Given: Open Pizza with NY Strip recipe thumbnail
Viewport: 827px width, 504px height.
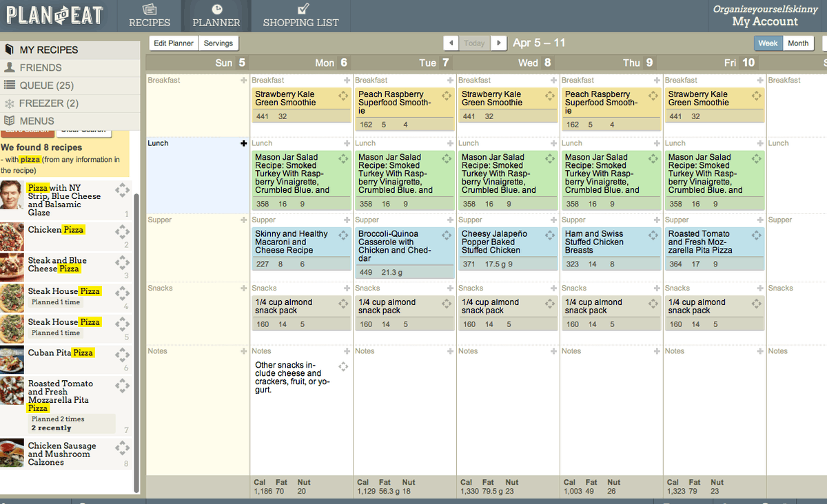Looking at the screenshot, I should point(12,195).
